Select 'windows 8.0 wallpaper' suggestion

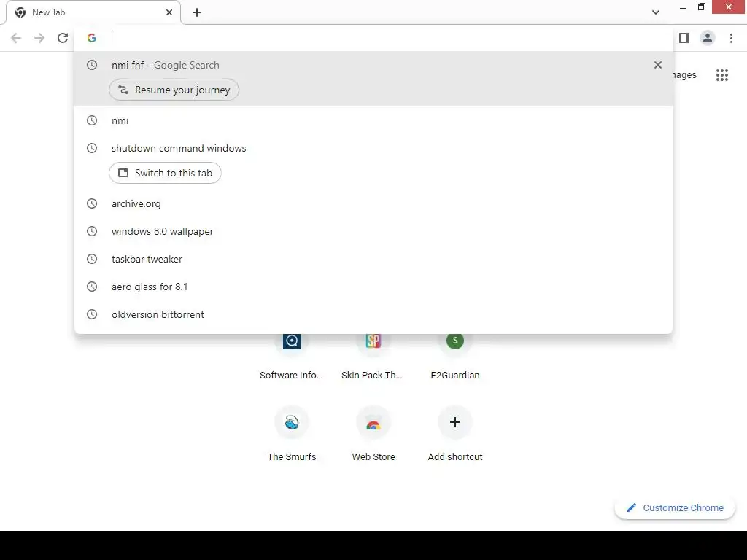coord(373,231)
